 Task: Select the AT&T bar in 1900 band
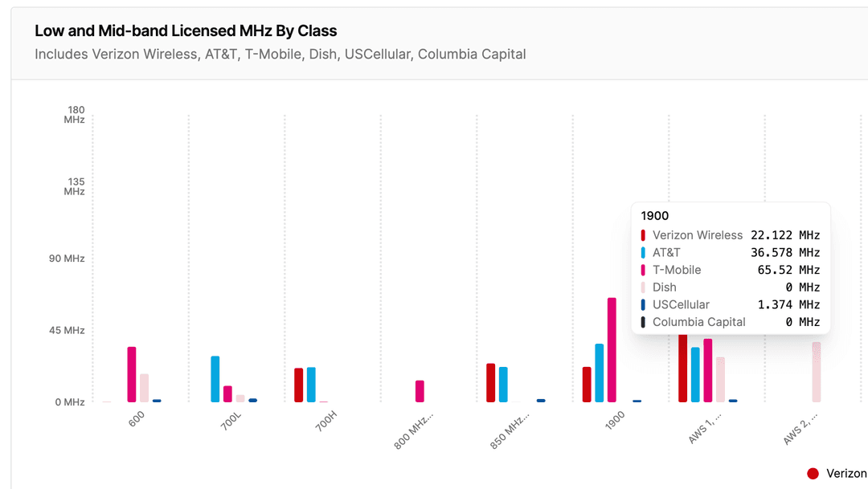[599, 373]
